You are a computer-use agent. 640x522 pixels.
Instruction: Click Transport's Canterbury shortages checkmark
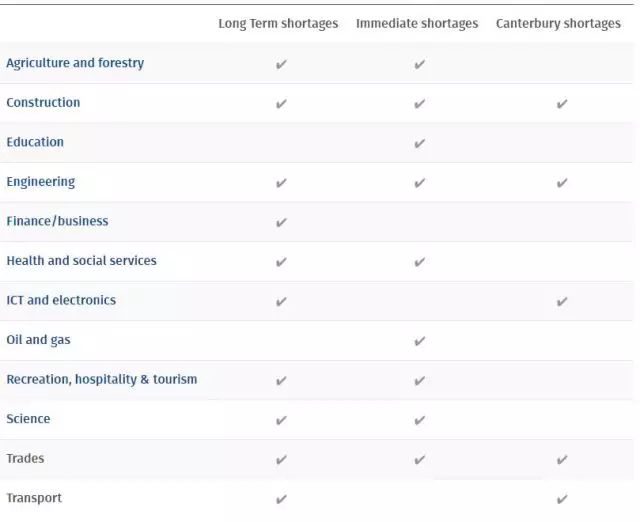pyautogui.click(x=562, y=499)
